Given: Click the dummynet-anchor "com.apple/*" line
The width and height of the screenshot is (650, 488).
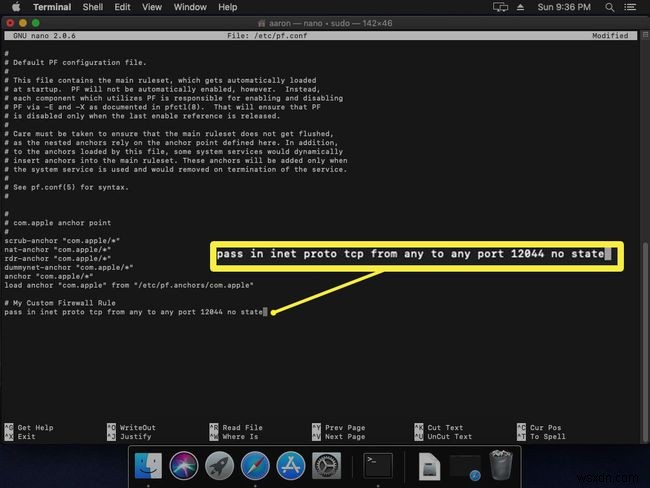Looking at the screenshot, I should pos(69,267).
